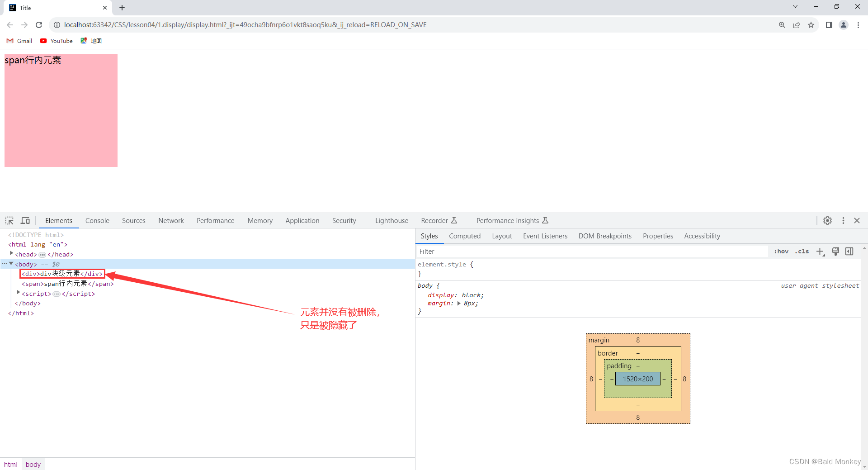Viewport: 868px width, 470px height.
Task: Open the Recorder tab
Action: 439,220
